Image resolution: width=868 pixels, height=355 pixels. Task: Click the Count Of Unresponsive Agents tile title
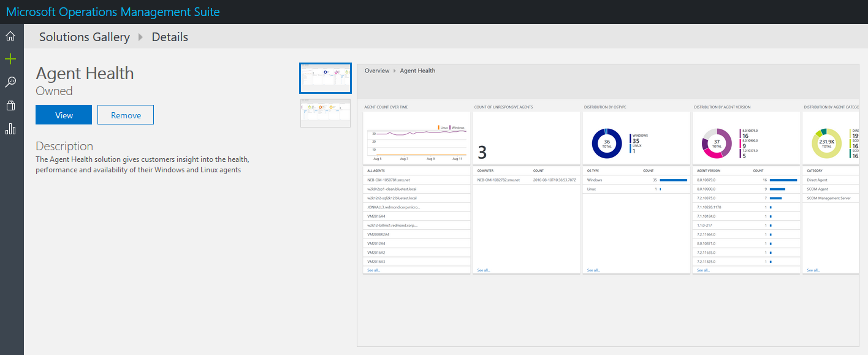click(x=503, y=107)
